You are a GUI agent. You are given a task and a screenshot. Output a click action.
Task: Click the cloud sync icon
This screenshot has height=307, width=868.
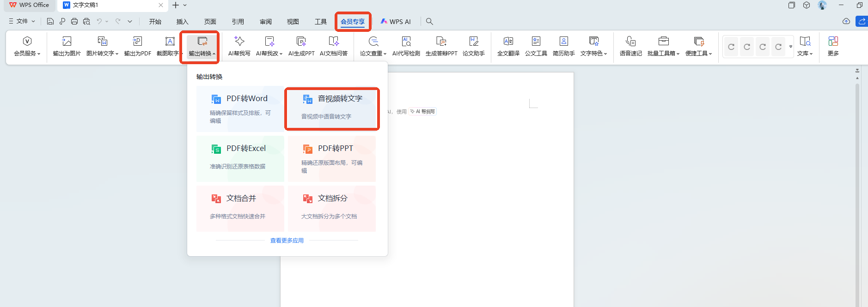846,21
